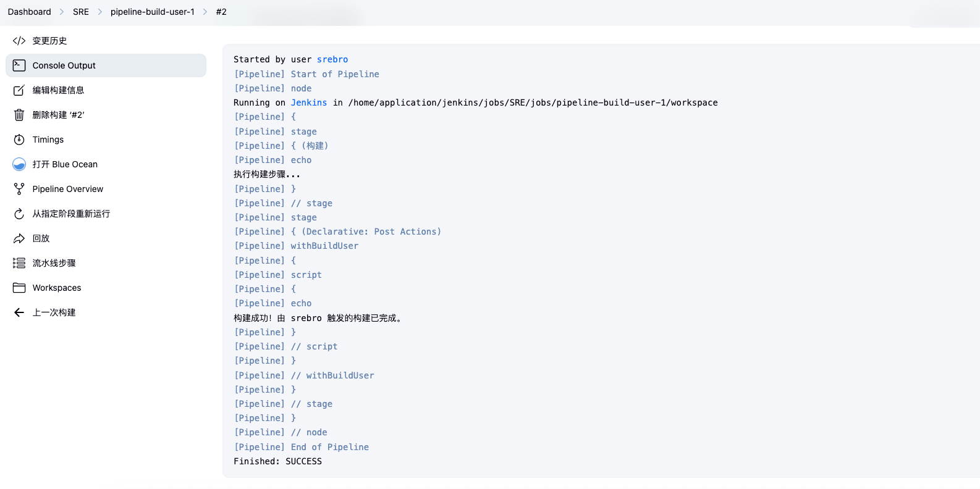The width and height of the screenshot is (980, 489).
Task: Click the pencil edit icon for 编辑构建信息
Action: pos(19,90)
